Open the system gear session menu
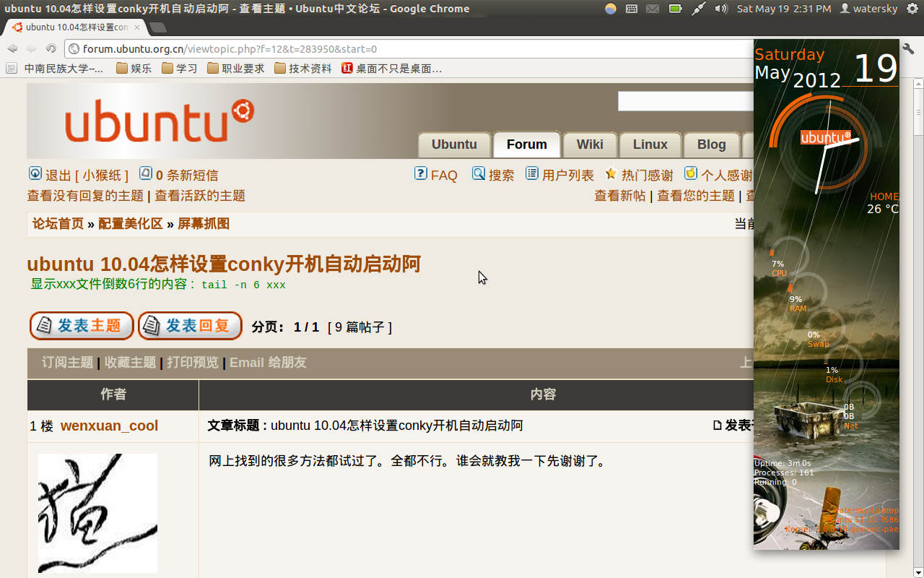 click(912, 9)
